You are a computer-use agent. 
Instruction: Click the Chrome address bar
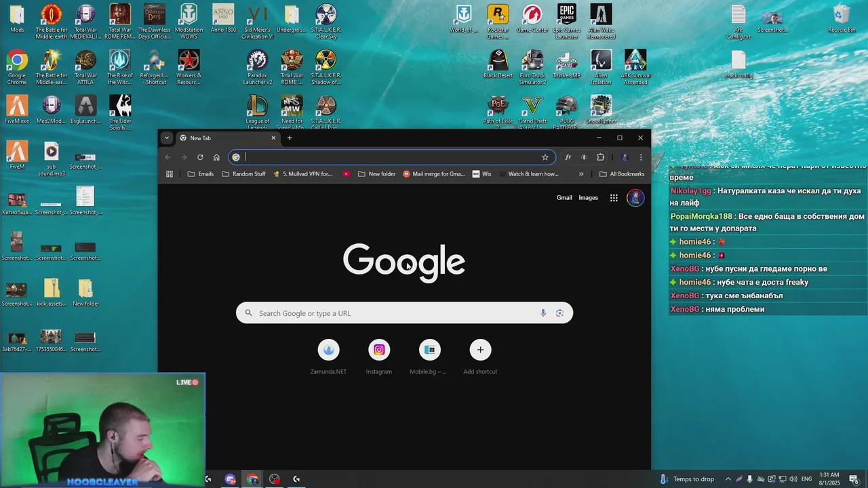[x=393, y=157]
